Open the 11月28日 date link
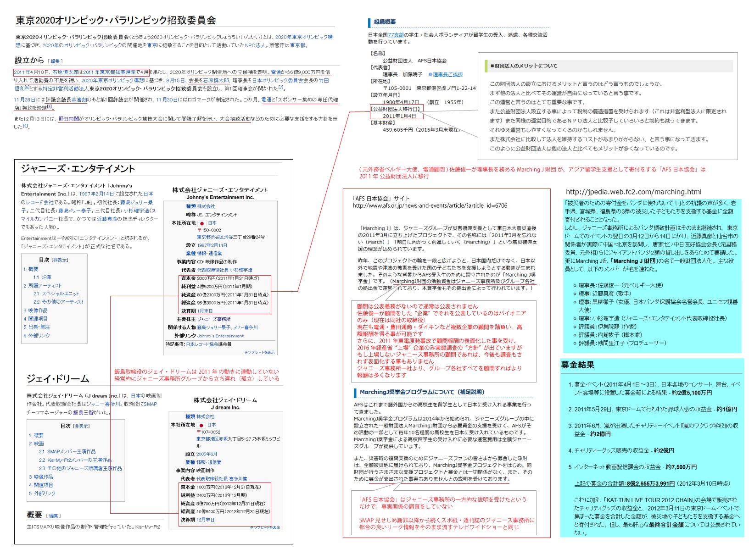 pyautogui.click(x=24, y=100)
